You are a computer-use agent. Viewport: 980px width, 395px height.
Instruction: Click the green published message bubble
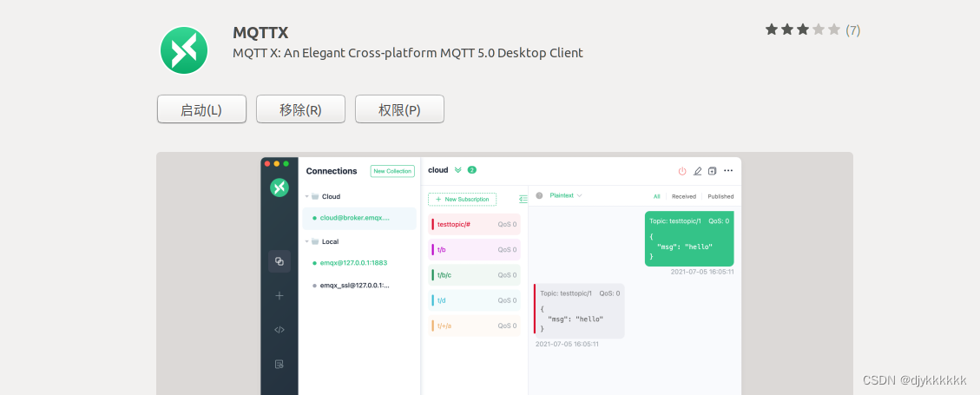[689, 239]
